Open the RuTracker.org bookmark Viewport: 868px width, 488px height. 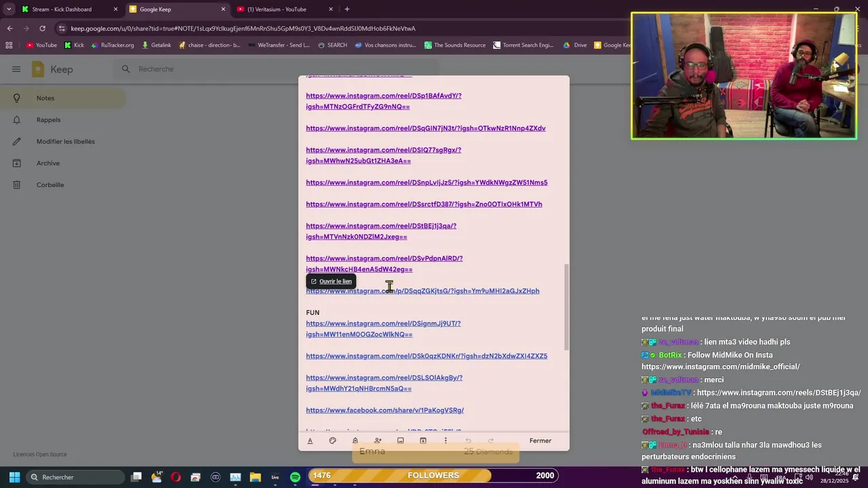[113, 45]
